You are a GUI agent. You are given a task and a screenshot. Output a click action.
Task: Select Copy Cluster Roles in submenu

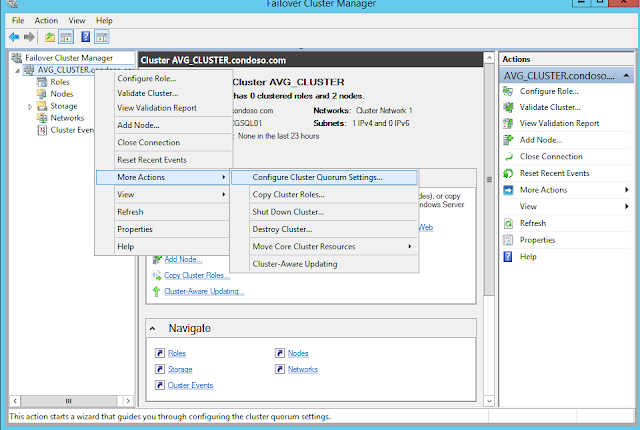pyautogui.click(x=324, y=195)
